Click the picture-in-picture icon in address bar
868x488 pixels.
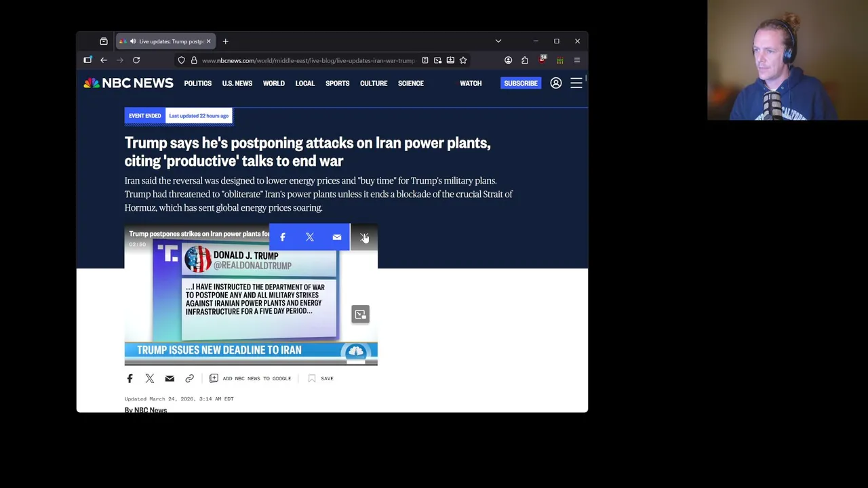click(437, 60)
